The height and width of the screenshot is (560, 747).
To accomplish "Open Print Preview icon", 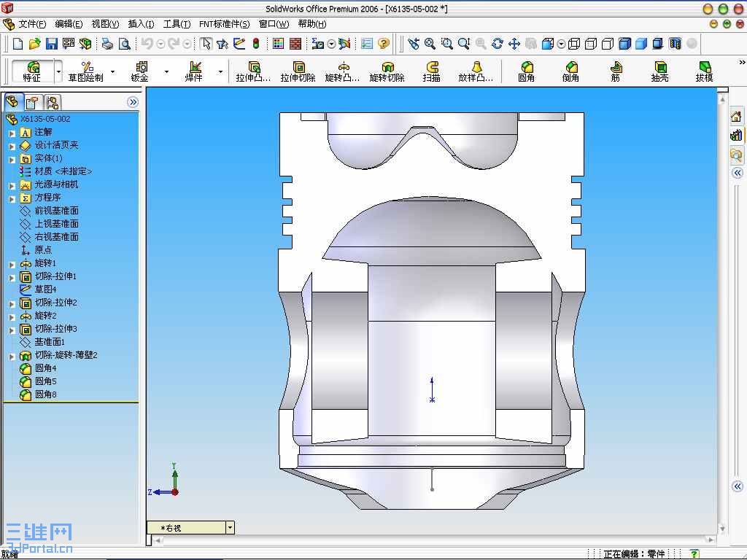I will (124, 44).
